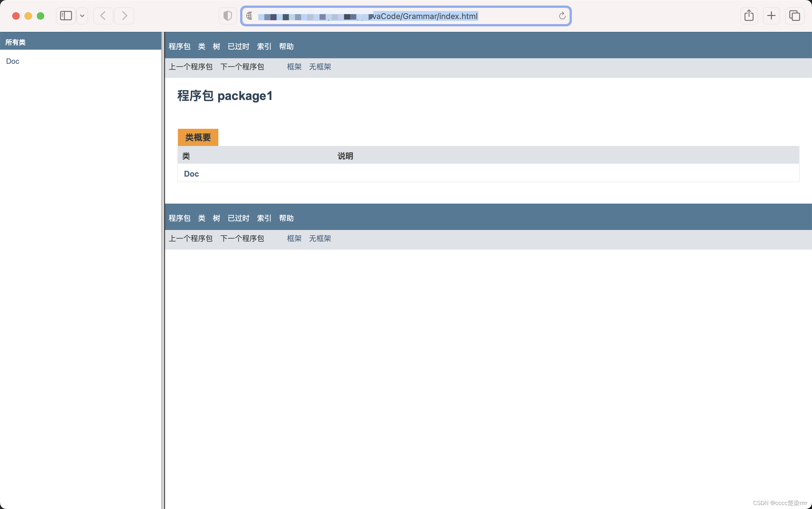Open the privacy shield report icon
This screenshot has height=509, width=812.
228,16
